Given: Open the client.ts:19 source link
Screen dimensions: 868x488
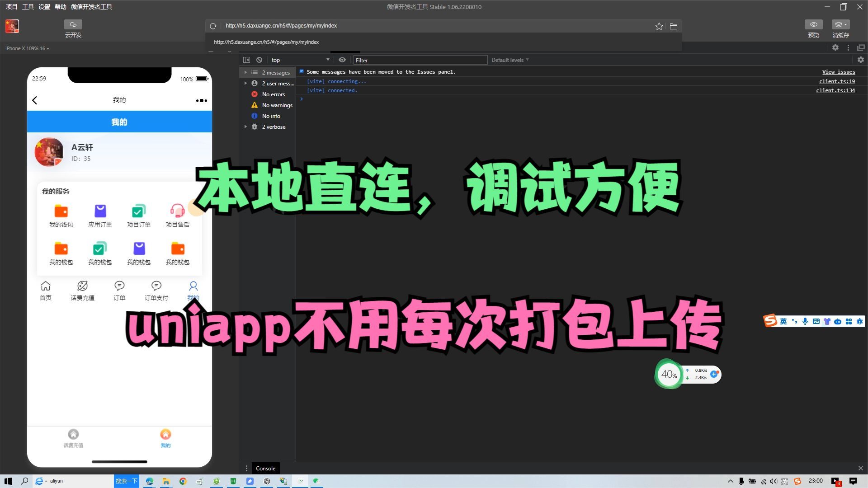Looking at the screenshot, I should (837, 81).
